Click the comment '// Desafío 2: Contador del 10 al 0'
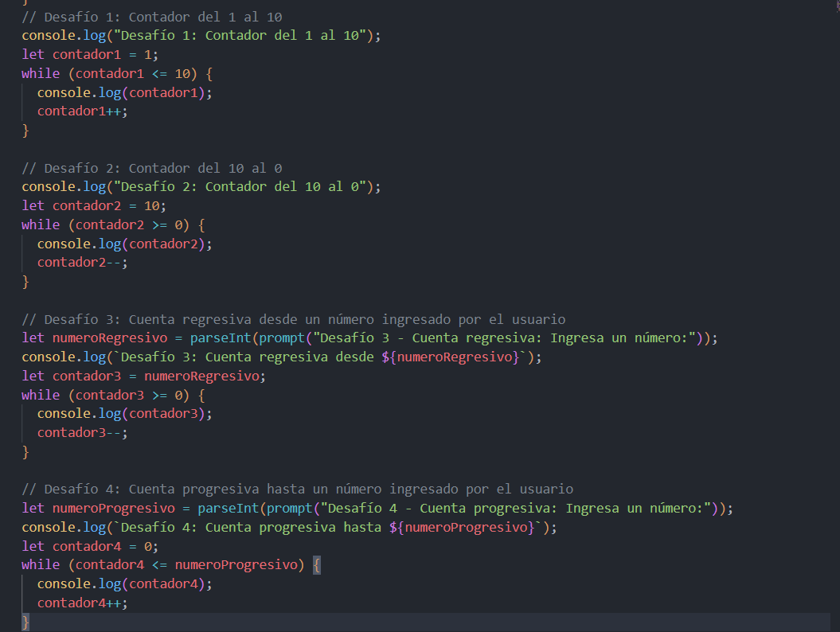 152,168
